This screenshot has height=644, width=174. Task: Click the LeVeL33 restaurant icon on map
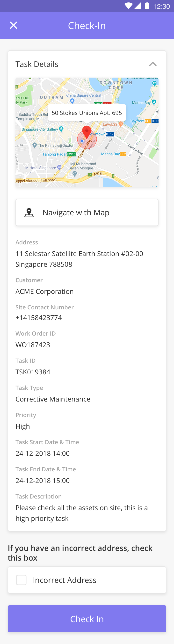pos(121,124)
